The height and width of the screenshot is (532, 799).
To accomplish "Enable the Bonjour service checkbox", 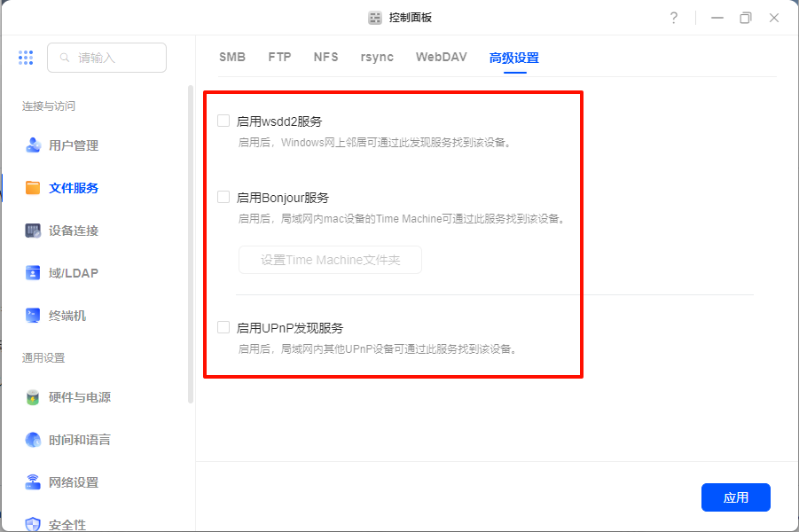I will 223,197.
